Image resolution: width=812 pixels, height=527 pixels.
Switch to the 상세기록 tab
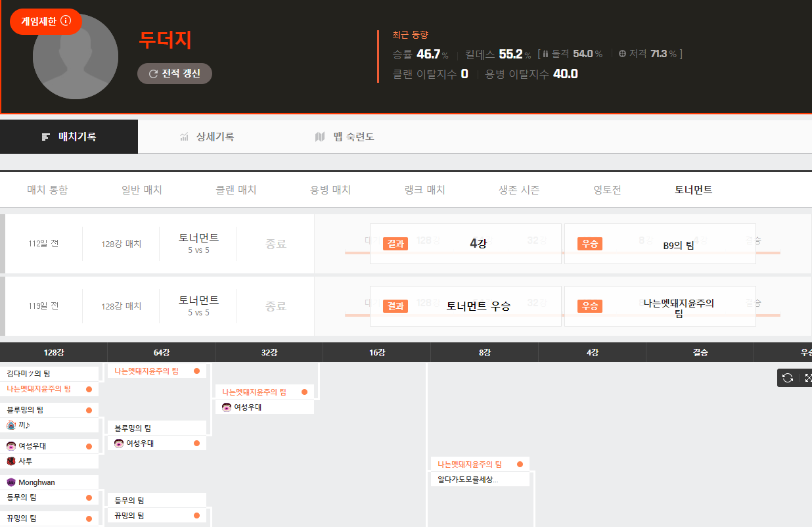pos(207,137)
